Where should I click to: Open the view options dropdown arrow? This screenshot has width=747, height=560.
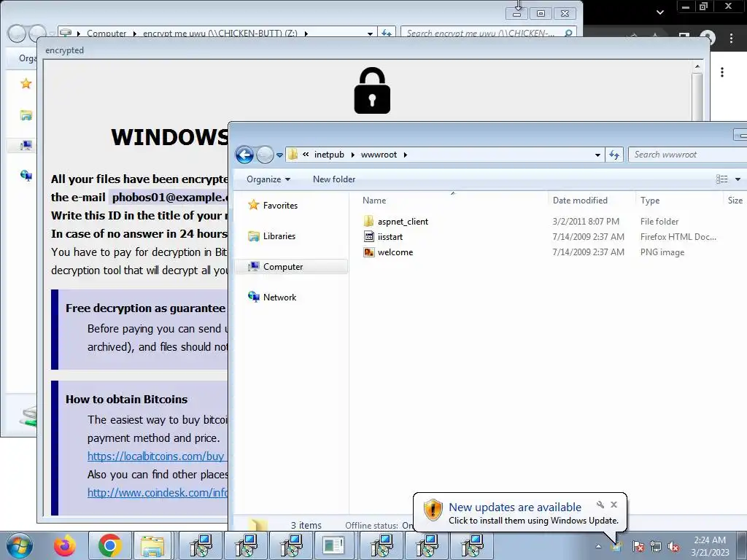pyautogui.click(x=738, y=179)
